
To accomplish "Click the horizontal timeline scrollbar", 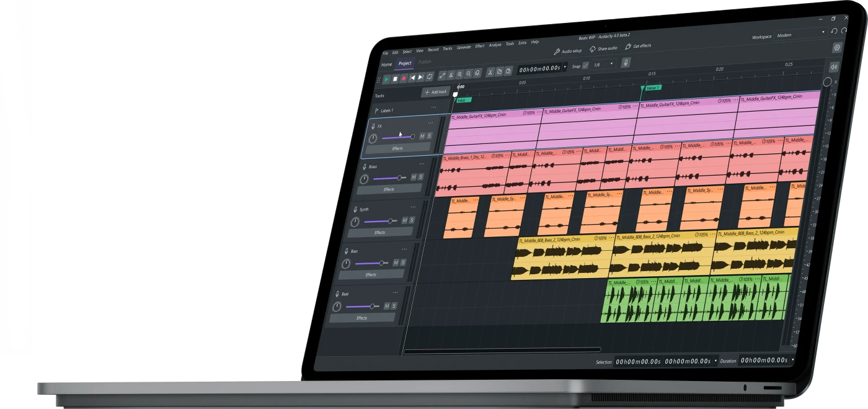I will [x=502, y=351].
